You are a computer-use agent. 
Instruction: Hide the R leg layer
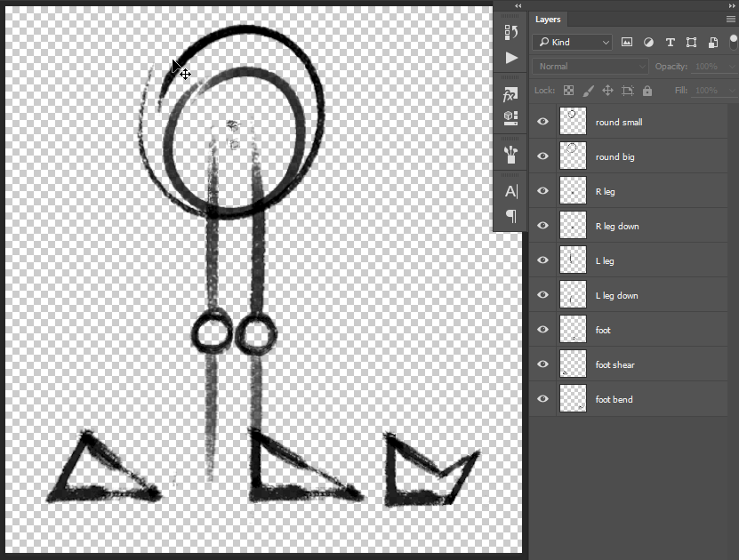coord(543,191)
